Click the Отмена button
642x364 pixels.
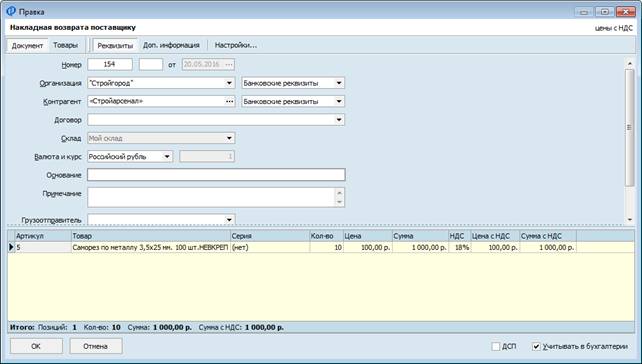[95, 346]
